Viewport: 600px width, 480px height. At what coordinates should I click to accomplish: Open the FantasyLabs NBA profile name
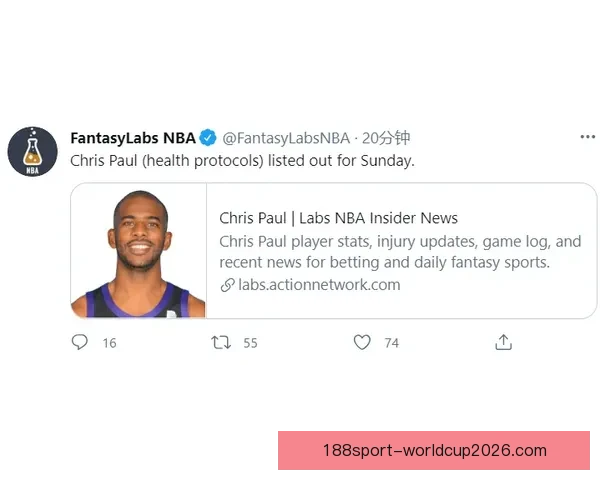[133, 138]
